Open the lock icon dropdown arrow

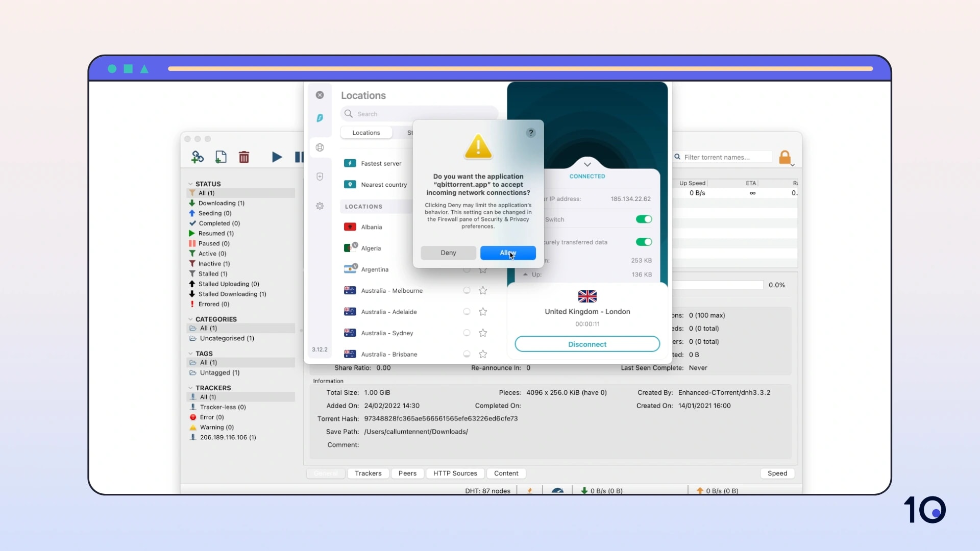point(793,165)
